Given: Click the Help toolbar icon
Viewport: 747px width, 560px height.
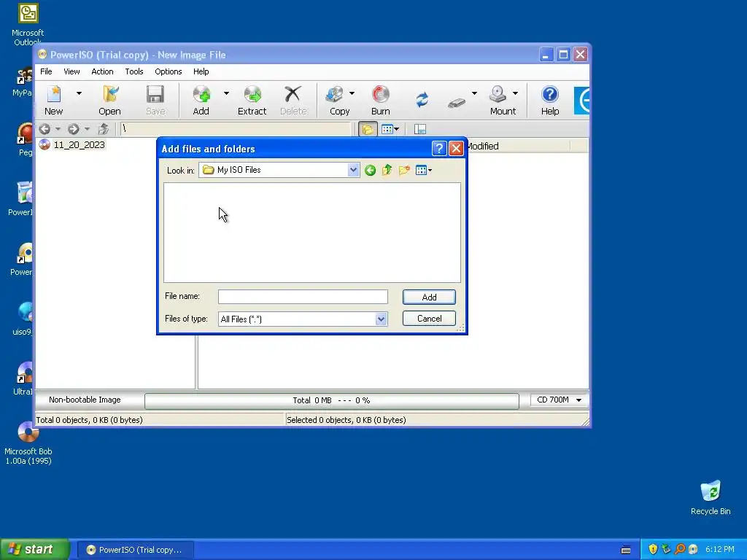Looking at the screenshot, I should tap(550, 100).
